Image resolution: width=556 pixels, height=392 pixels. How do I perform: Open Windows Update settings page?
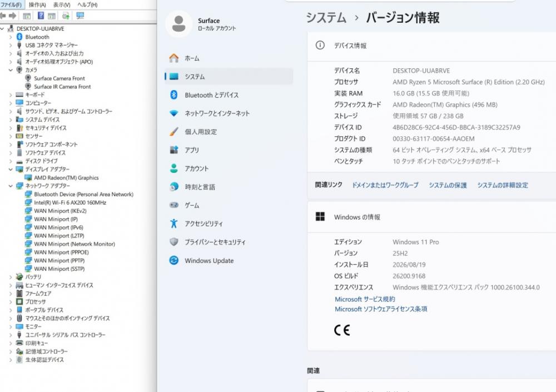click(x=229, y=261)
